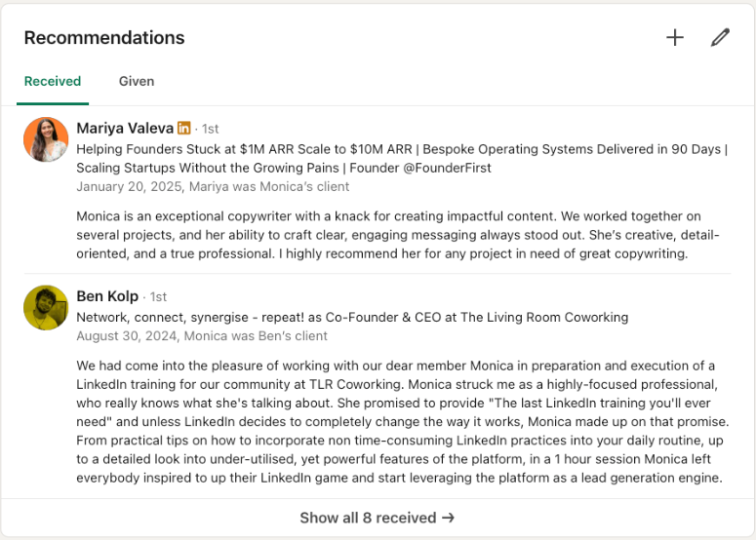This screenshot has width=756, height=540.
Task: Open Mariya Valeva's profile photo
Action: [46, 139]
